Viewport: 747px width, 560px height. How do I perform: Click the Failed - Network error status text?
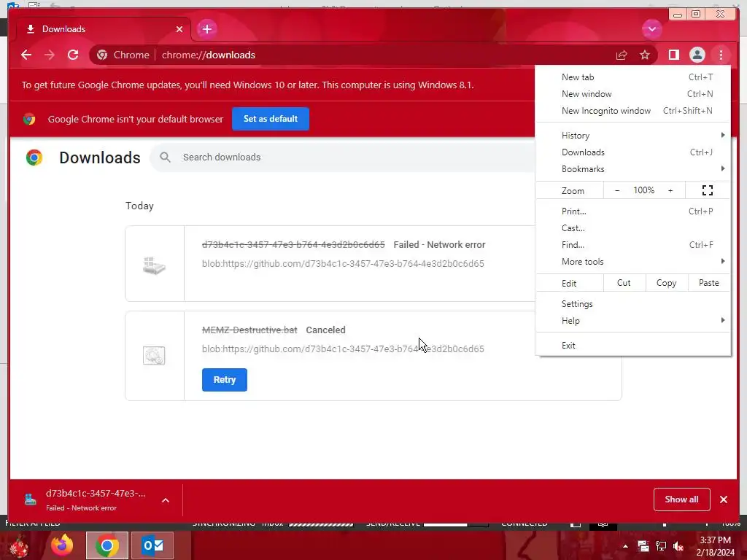439,245
